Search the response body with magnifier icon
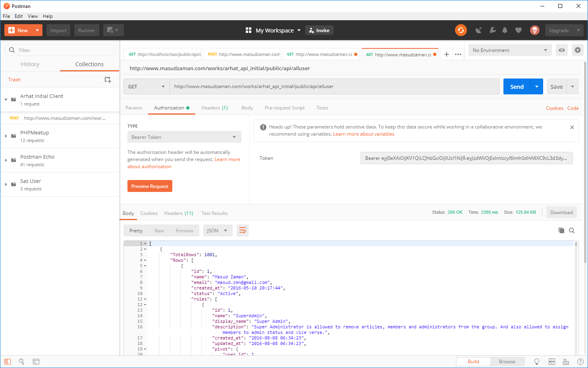 click(572, 230)
